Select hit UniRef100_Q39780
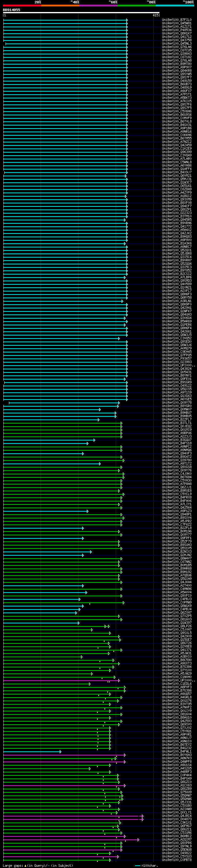Screen dimensions: 197x868 (176, 460)
